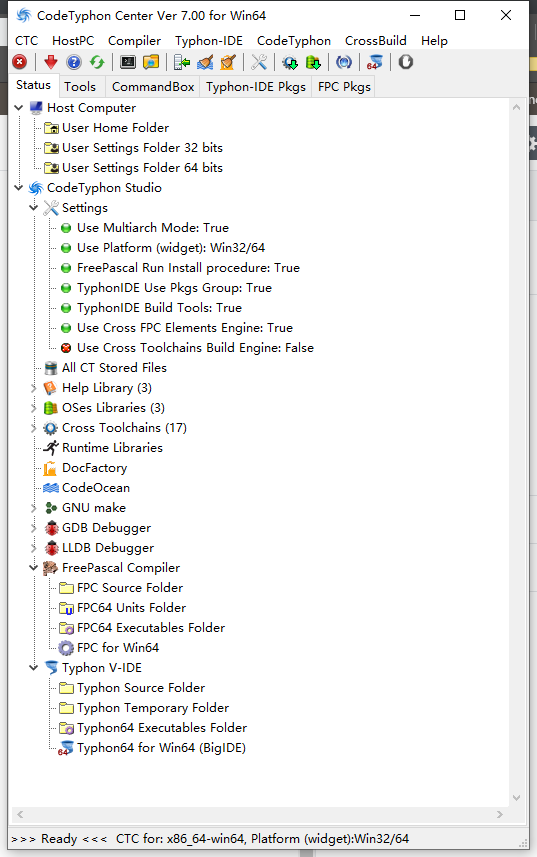Expand the Help Library (3) node
The width and height of the screenshot is (537, 857).
click(33, 388)
